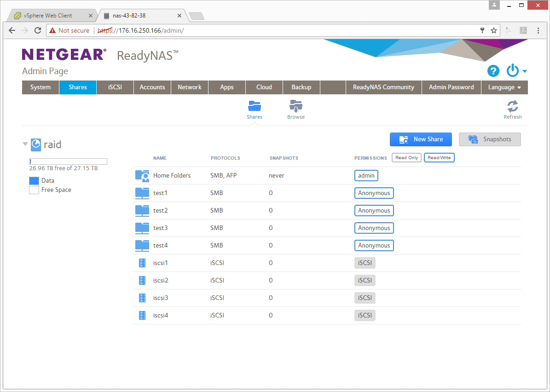Screen dimensions: 550x392
Task: Toggle the Read/Write permissions filter
Action: (439, 158)
